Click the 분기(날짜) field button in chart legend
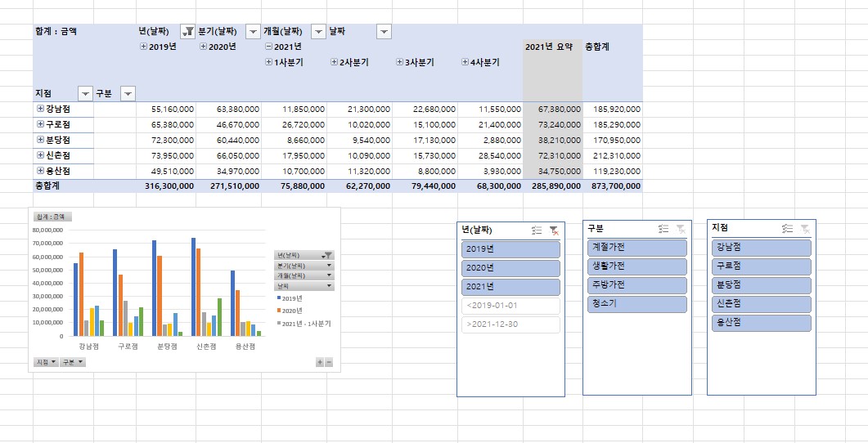Screen dimensions: 868x443 coord(304,266)
